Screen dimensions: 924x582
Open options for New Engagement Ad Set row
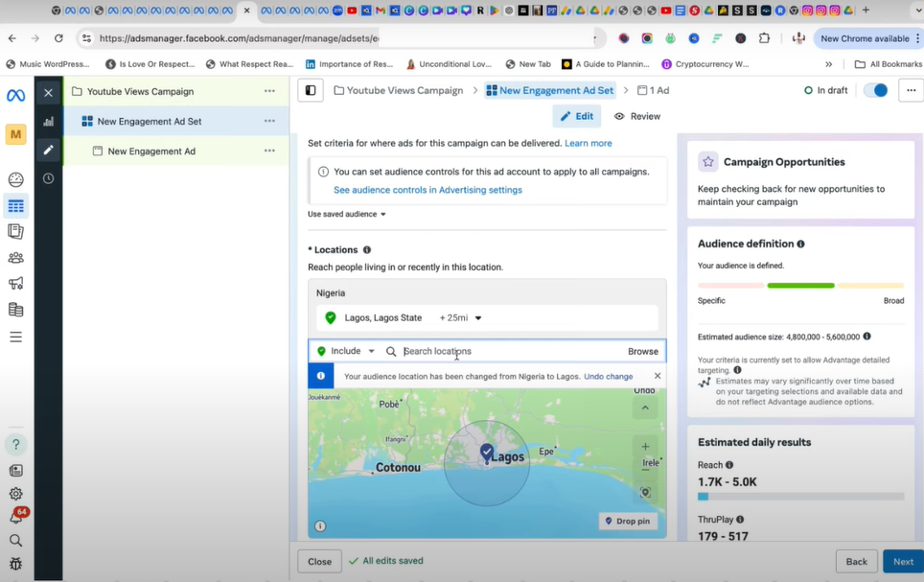[x=269, y=121]
